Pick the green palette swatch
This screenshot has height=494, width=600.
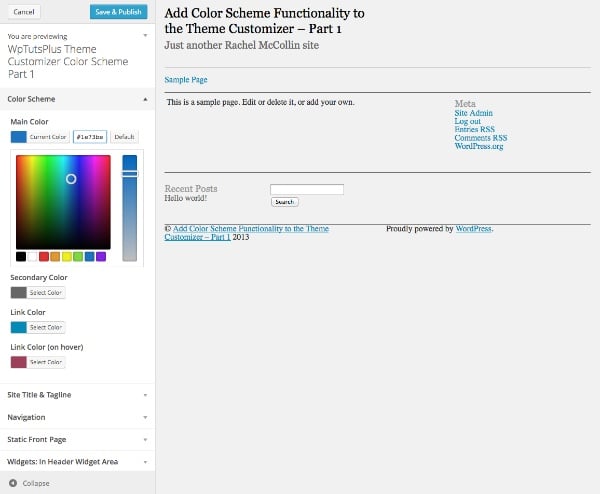[x=78, y=256]
